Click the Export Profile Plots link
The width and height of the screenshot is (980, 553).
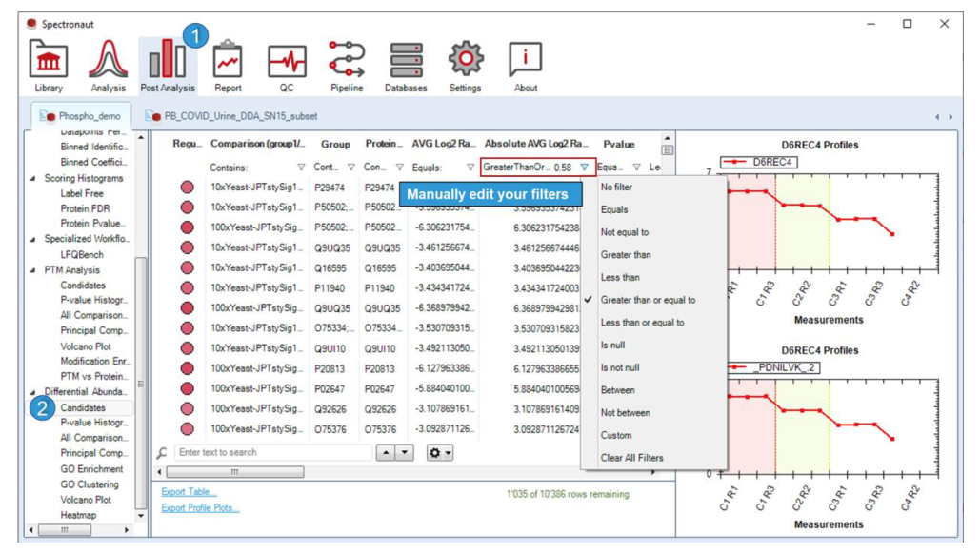[x=200, y=508]
